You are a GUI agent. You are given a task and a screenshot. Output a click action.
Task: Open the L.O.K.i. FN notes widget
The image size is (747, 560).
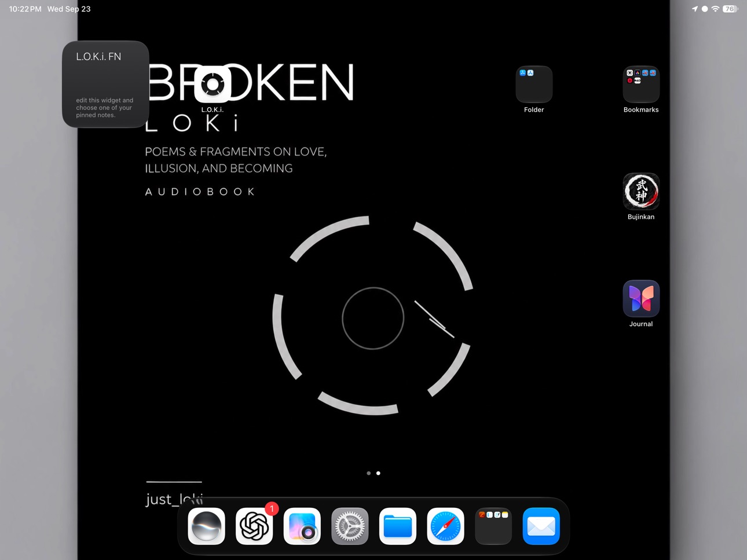click(x=105, y=84)
